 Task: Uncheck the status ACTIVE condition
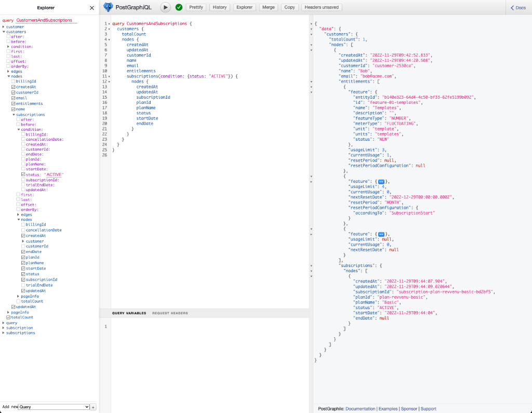[x=23, y=175]
